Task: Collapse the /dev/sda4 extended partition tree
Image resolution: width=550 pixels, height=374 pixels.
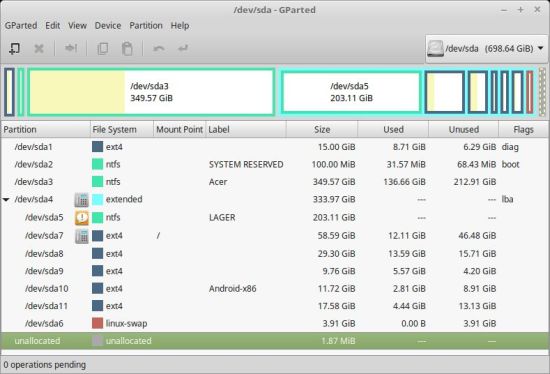Action: point(6,200)
